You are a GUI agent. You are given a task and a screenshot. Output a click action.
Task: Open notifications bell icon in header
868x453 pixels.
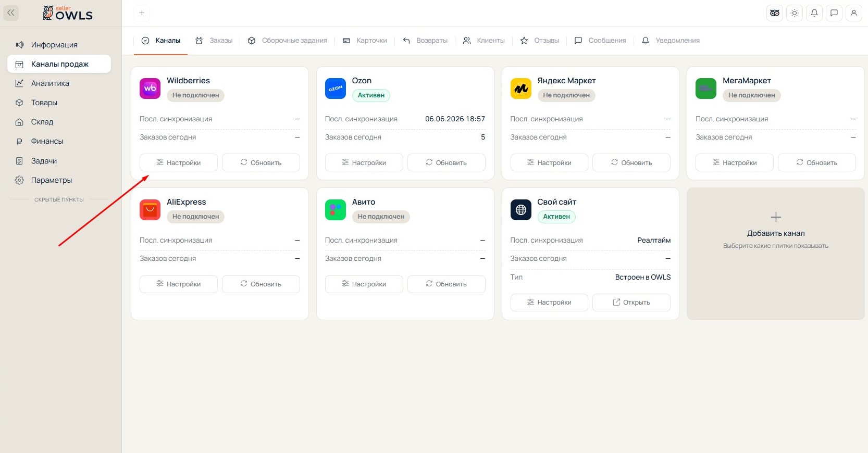tap(814, 13)
